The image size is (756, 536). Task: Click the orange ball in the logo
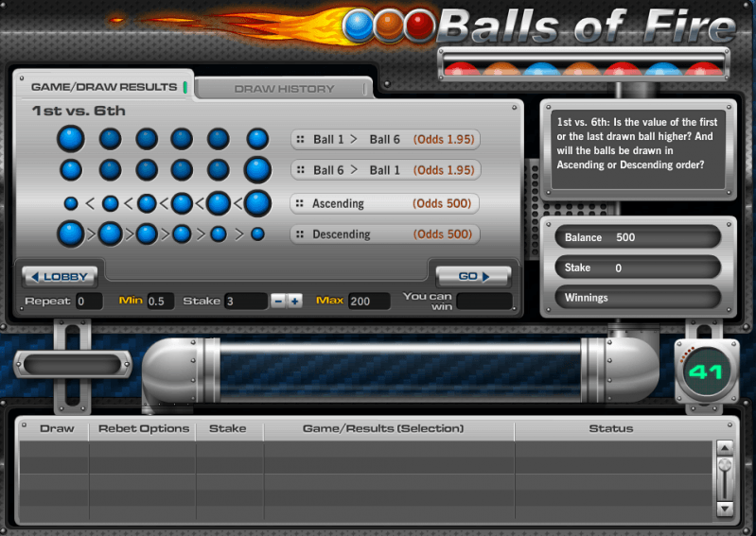(389, 26)
